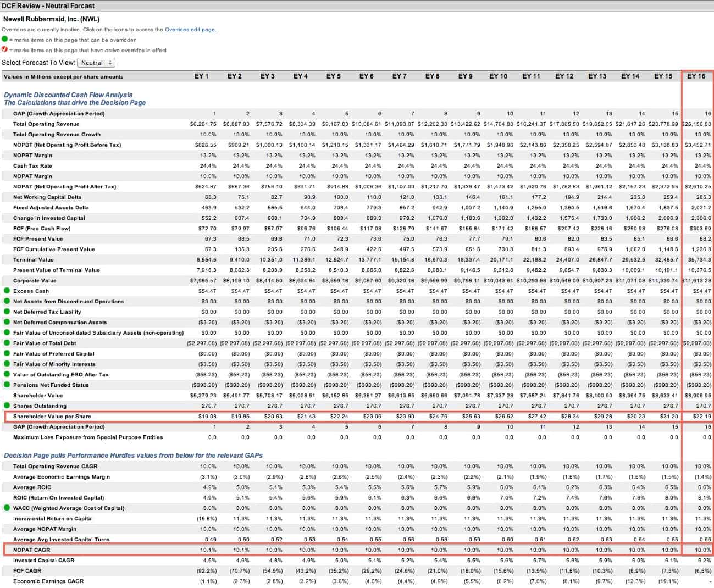The image size is (714, 588).
Task: Click the 'Terminal Value' row label
Action: (34, 260)
